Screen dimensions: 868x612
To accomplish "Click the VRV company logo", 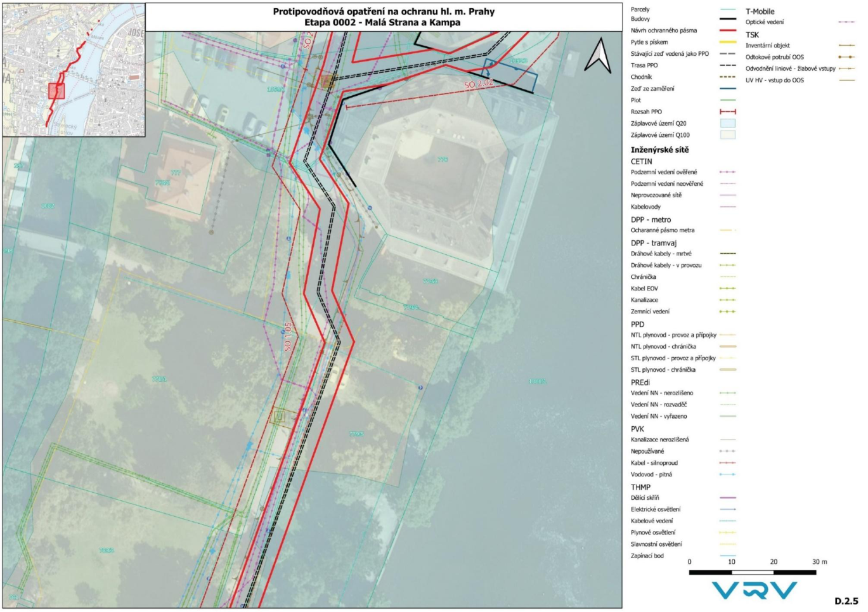I will coord(754,591).
